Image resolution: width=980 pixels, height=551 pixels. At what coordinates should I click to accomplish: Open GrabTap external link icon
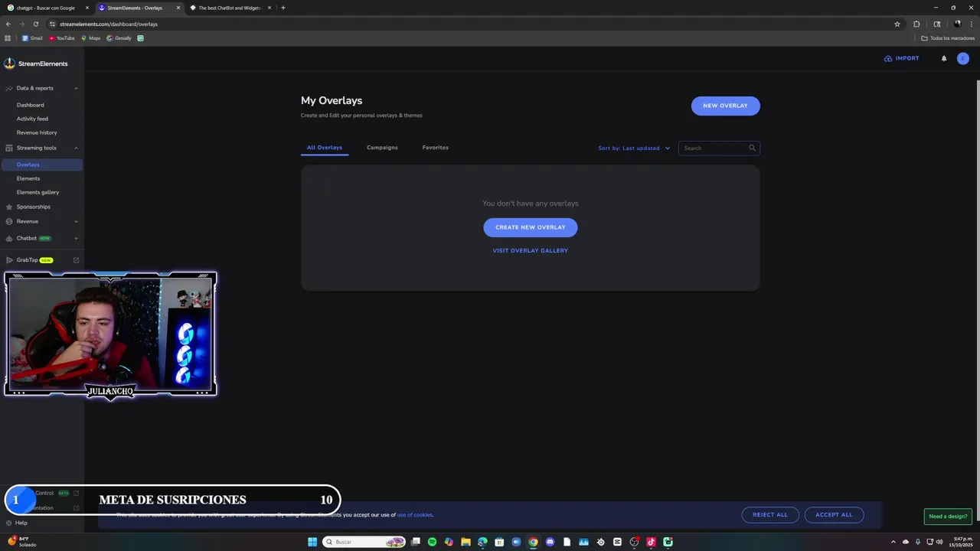[76, 260]
